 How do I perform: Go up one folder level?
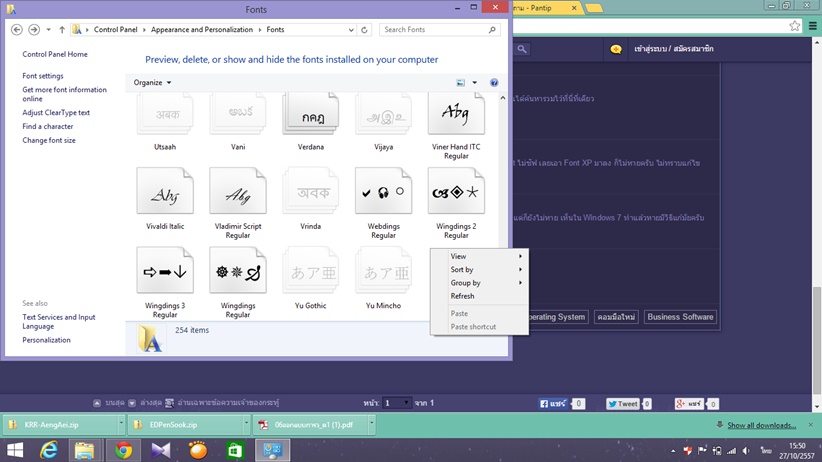61,30
